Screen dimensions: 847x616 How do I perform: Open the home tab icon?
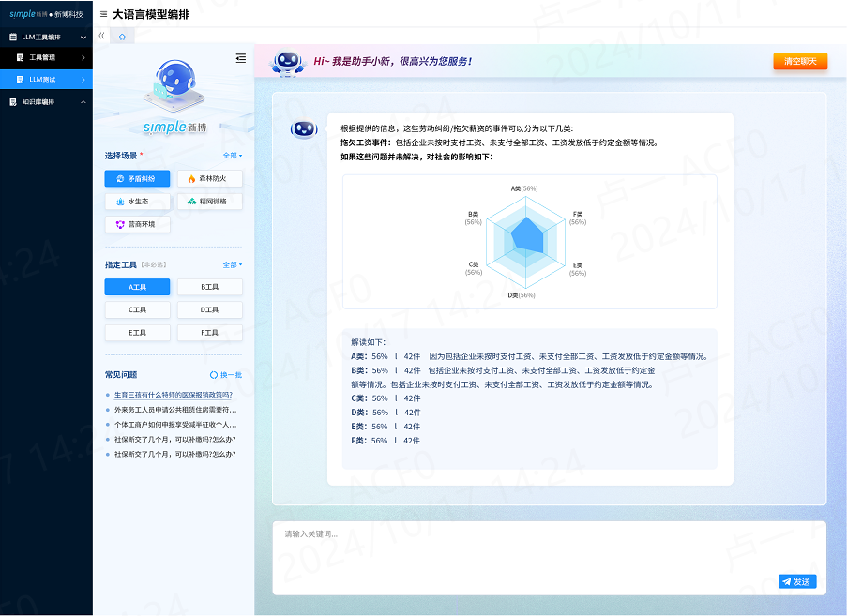coord(121,34)
